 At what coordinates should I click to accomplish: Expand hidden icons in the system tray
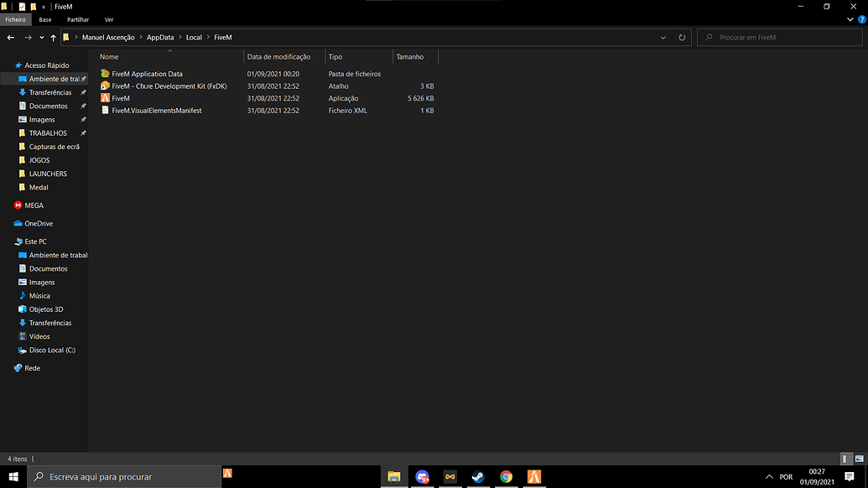tap(768, 476)
